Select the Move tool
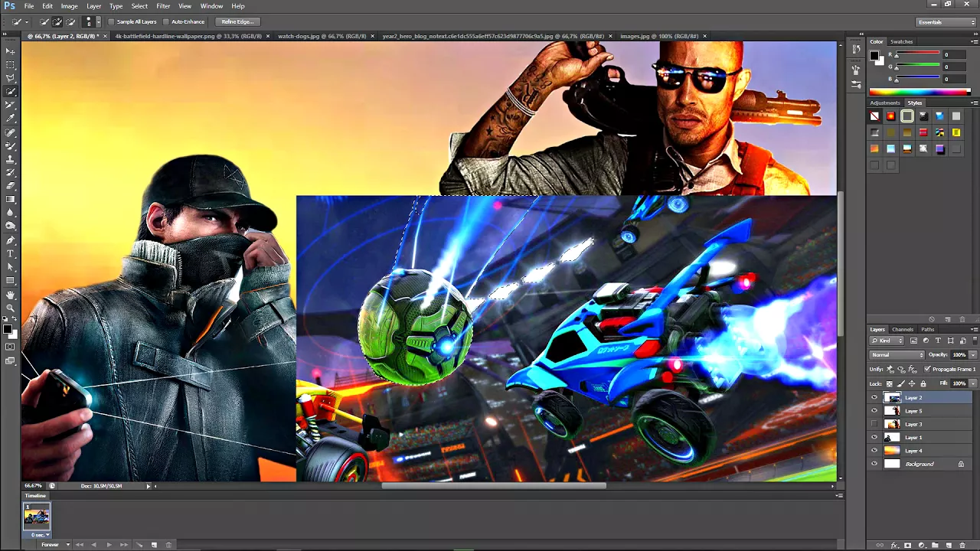This screenshot has width=980, height=551. [x=11, y=51]
